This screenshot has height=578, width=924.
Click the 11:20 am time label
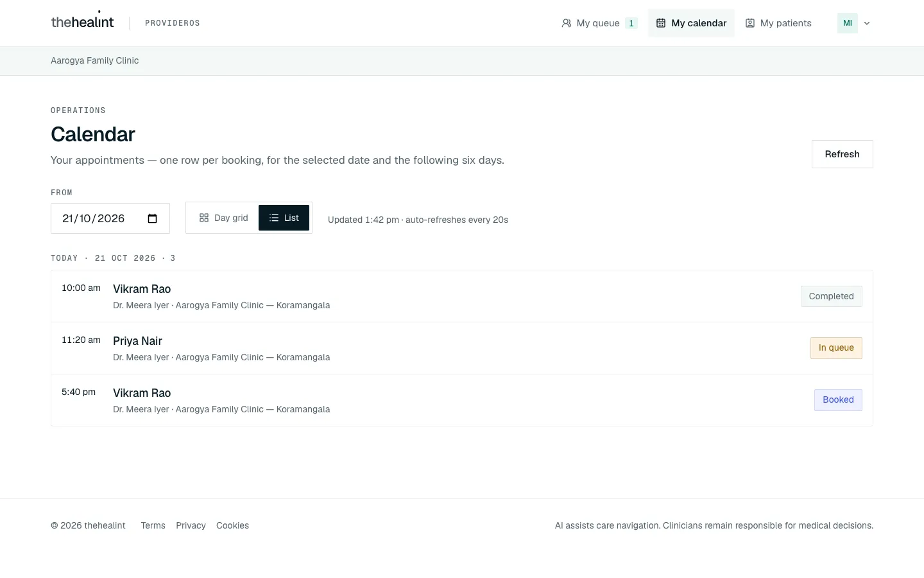pyautogui.click(x=81, y=340)
